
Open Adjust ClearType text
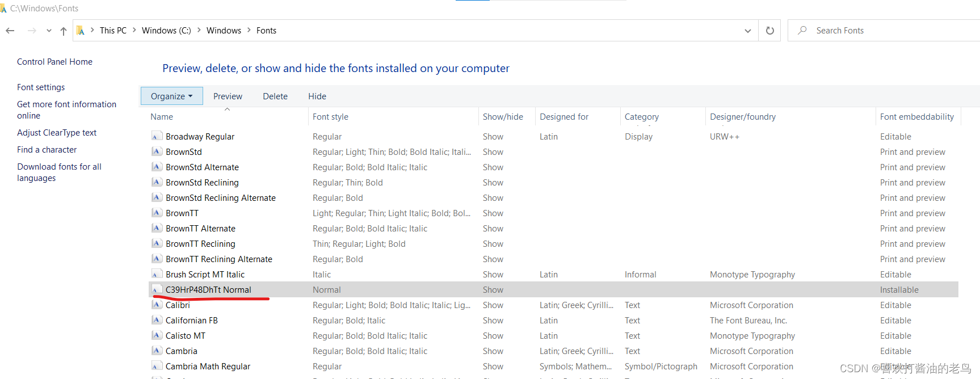pos(57,133)
